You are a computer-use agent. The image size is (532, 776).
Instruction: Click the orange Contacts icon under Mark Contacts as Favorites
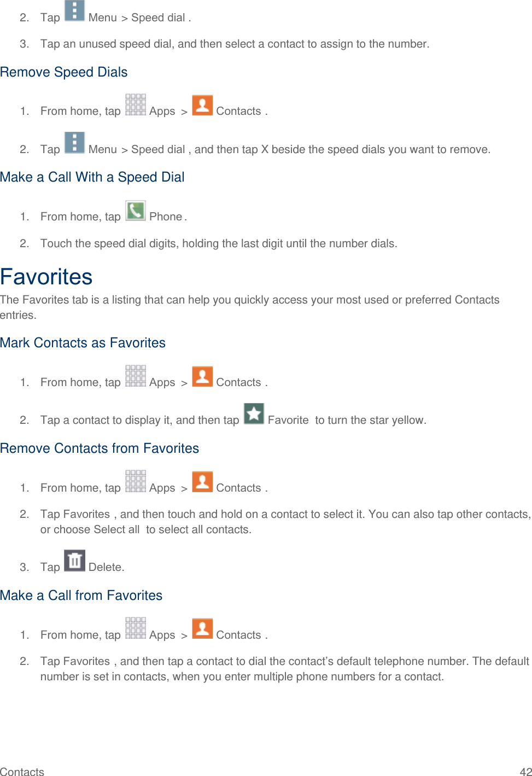(202, 376)
